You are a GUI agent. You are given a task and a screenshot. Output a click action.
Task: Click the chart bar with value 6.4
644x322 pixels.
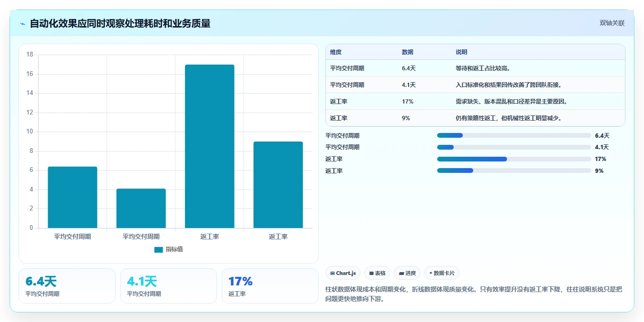73,197
